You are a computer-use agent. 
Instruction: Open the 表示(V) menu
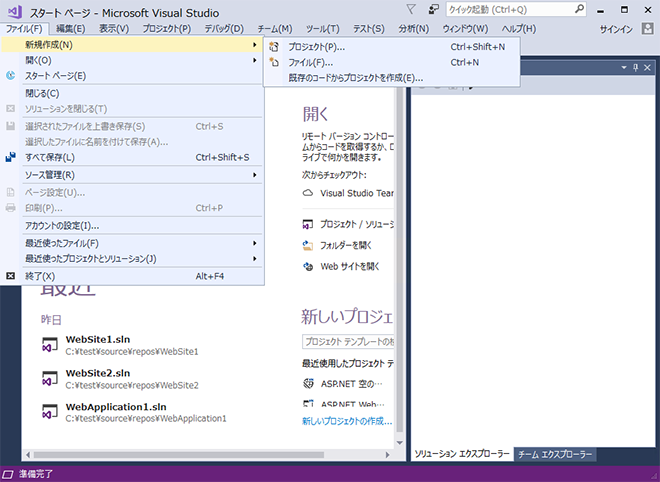(114, 29)
